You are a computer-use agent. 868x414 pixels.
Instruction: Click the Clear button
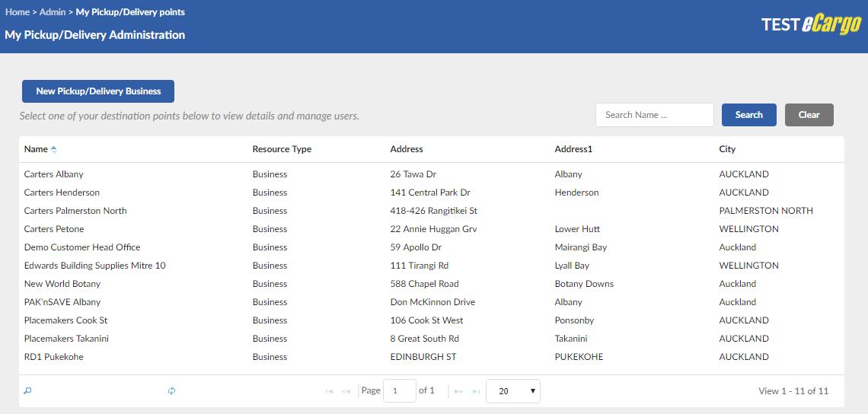(809, 115)
